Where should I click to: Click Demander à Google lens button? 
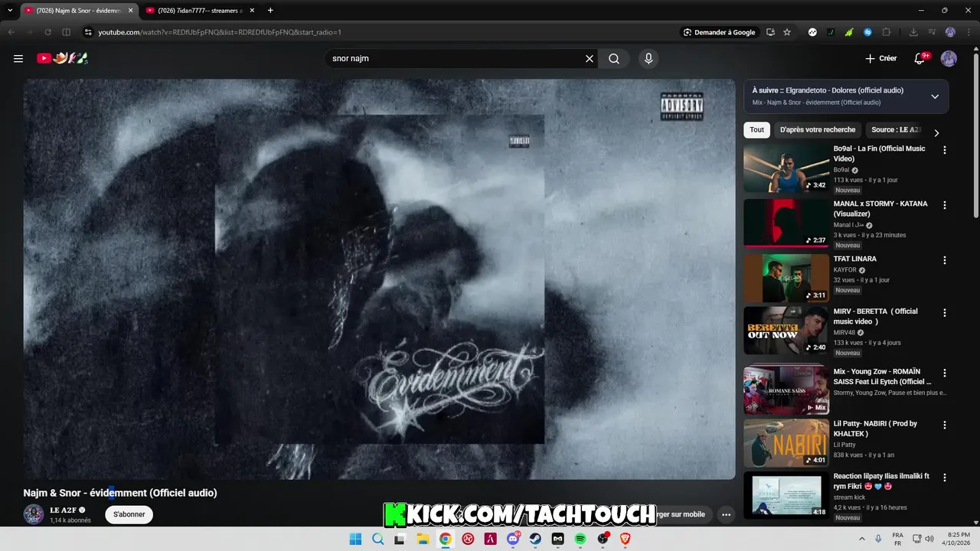(x=720, y=32)
